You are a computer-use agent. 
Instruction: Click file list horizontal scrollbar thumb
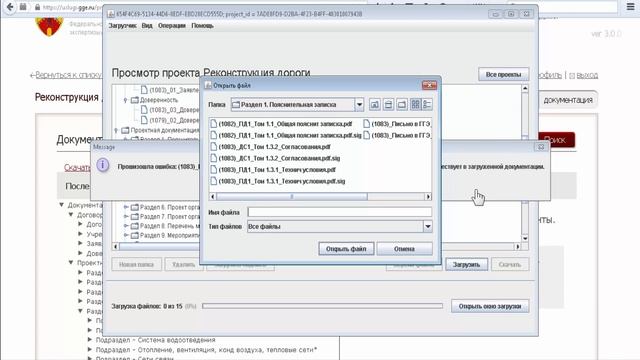click(291, 197)
